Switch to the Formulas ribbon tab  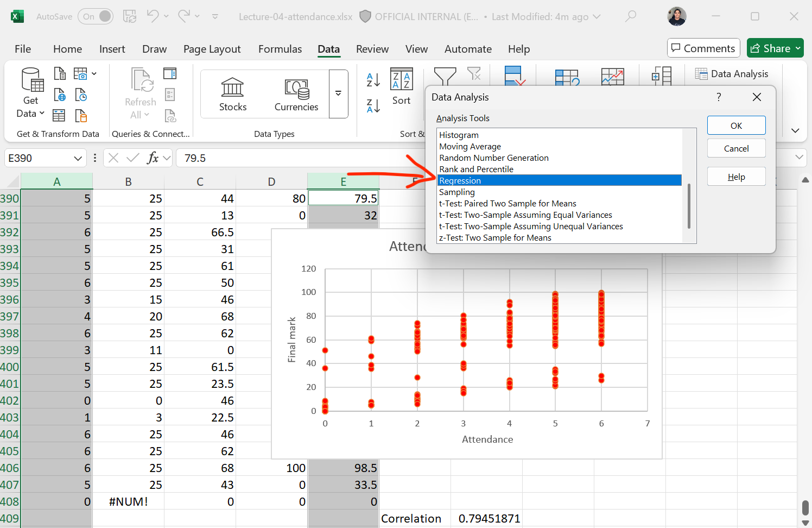click(280, 49)
